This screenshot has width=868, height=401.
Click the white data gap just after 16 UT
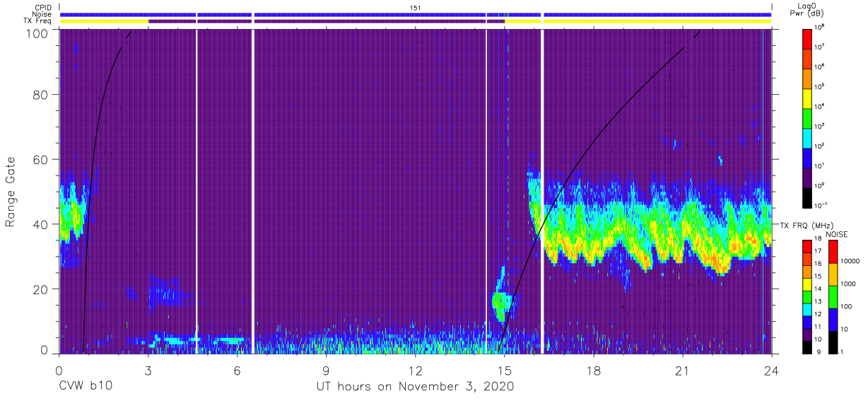[542, 191]
